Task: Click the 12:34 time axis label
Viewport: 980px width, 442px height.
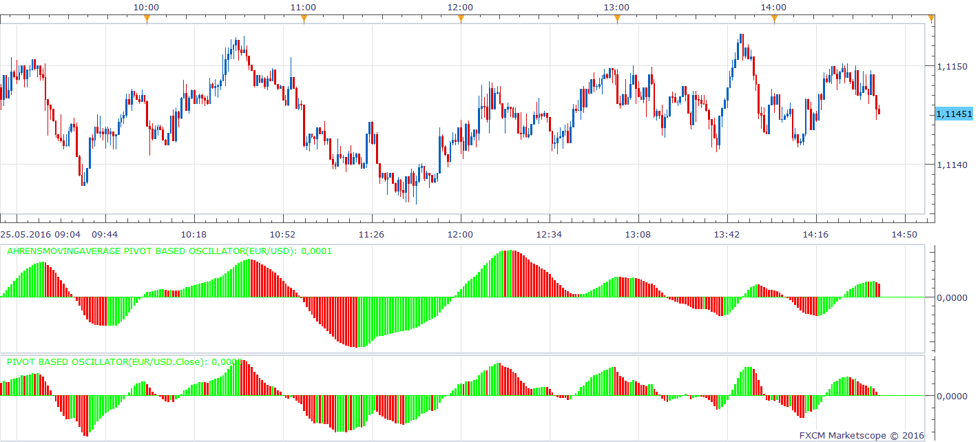Action: [x=549, y=235]
